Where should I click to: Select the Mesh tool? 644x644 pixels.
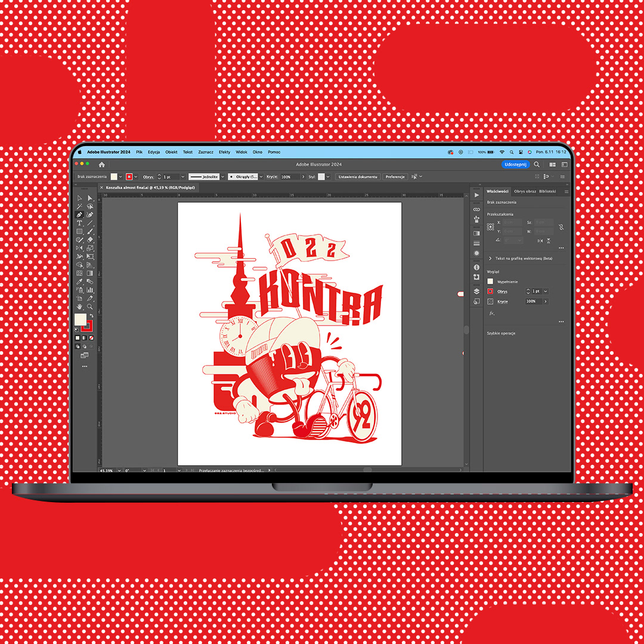[x=79, y=273]
